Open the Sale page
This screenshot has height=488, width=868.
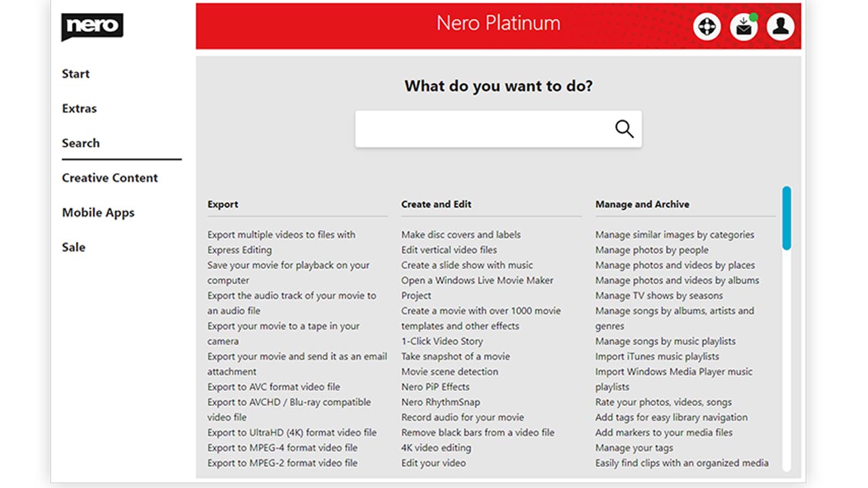[74, 247]
